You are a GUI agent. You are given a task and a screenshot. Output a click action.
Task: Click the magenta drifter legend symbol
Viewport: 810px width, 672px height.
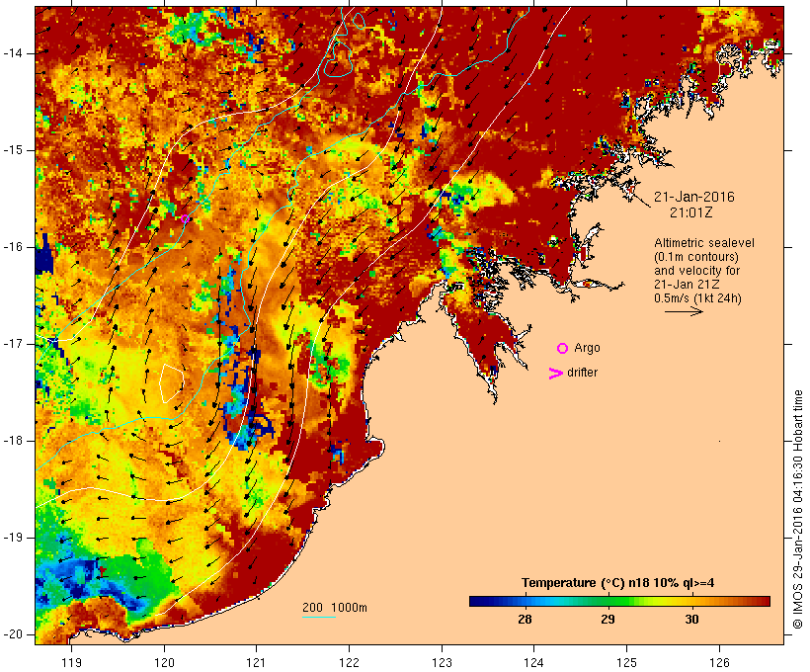(556, 374)
